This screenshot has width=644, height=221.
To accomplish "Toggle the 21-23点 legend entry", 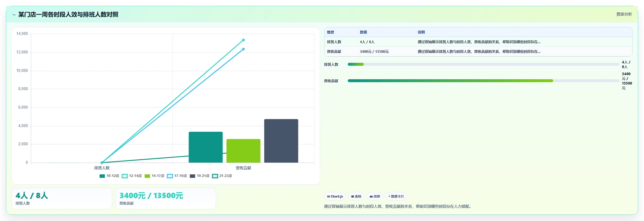I will coord(222,176).
